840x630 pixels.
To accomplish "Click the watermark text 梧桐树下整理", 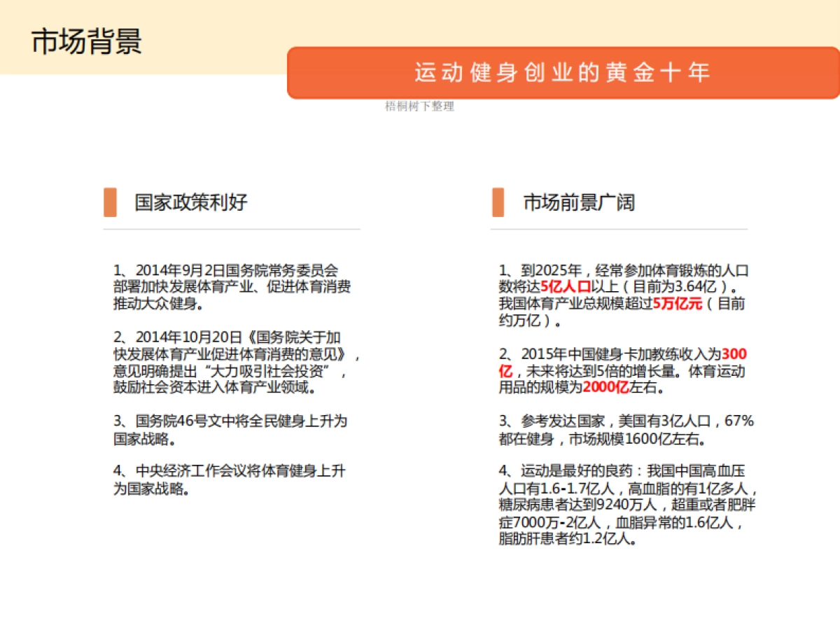I will (419, 107).
